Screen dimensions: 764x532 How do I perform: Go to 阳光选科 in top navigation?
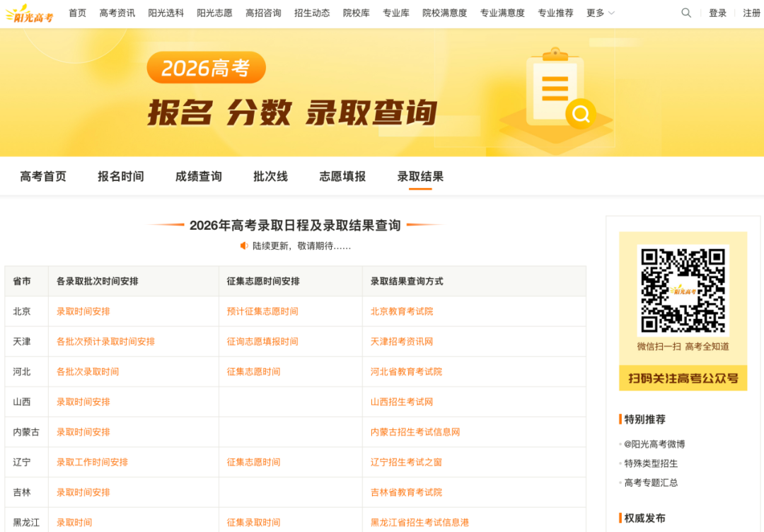point(166,13)
